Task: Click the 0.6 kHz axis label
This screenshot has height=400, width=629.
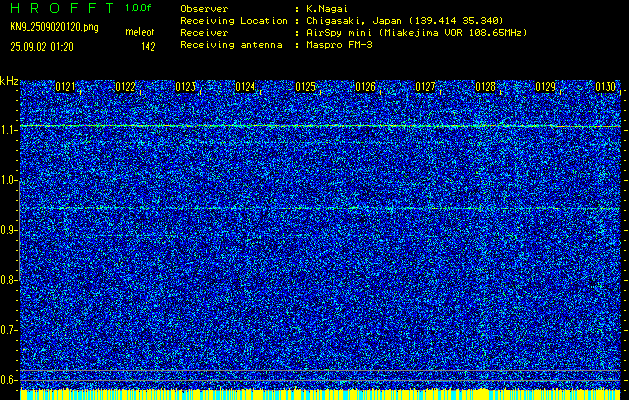Action: pyautogui.click(x=8, y=380)
